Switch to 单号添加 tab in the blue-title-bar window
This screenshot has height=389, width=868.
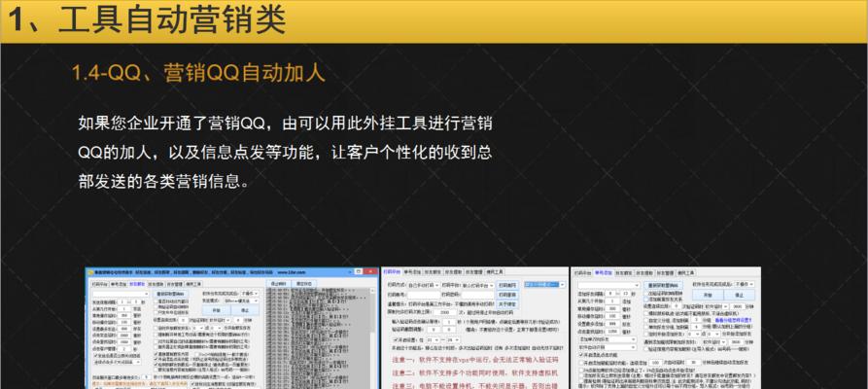[119, 284]
